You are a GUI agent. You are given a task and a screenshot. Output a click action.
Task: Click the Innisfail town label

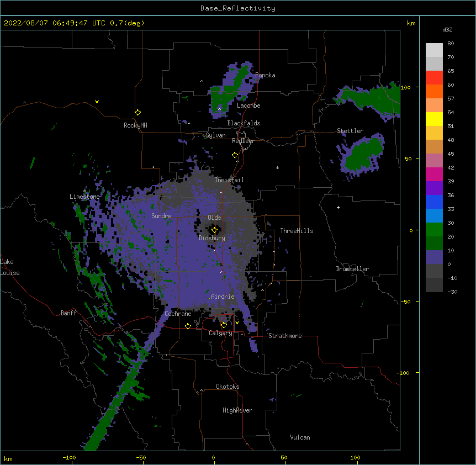229,180
